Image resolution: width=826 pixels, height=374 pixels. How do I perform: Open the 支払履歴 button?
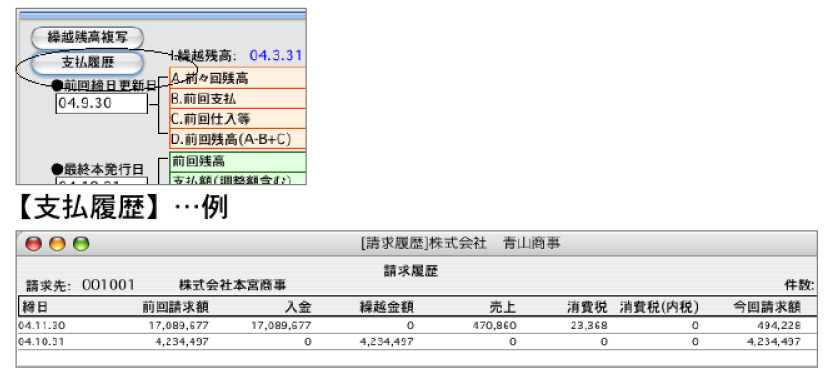tap(87, 63)
